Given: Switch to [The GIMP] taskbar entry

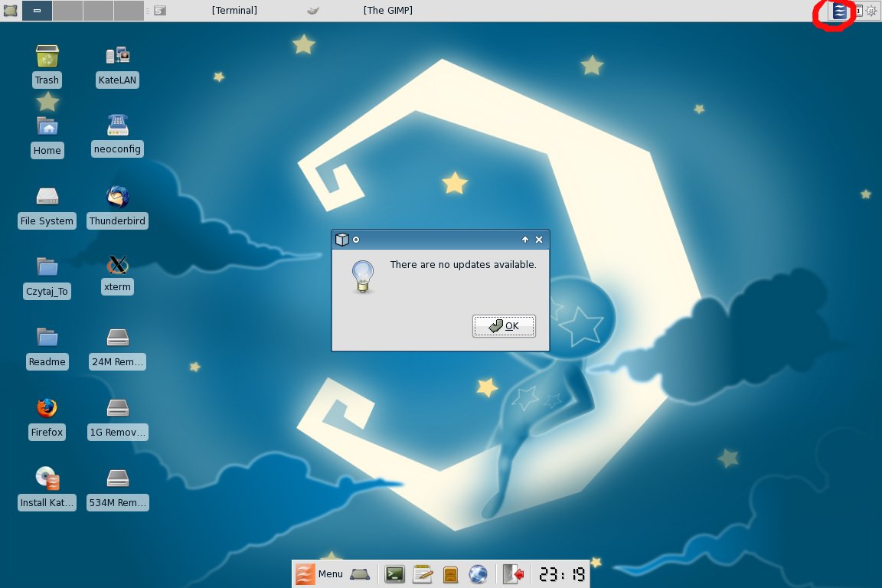Looking at the screenshot, I should pyautogui.click(x=387, y=10).
